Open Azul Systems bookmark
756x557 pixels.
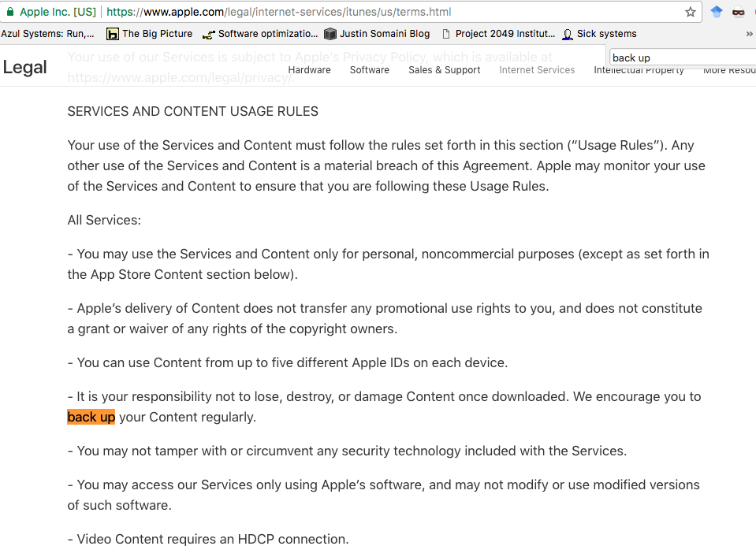click(47, 34)
